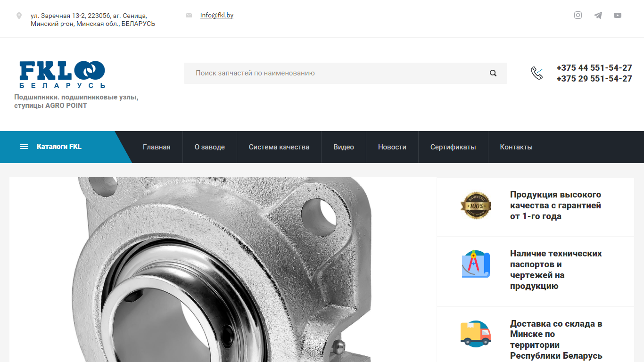This screenshot has width=644, height=362.
Task: Open the YouTube social icon
Action: [x=618, y=15]
